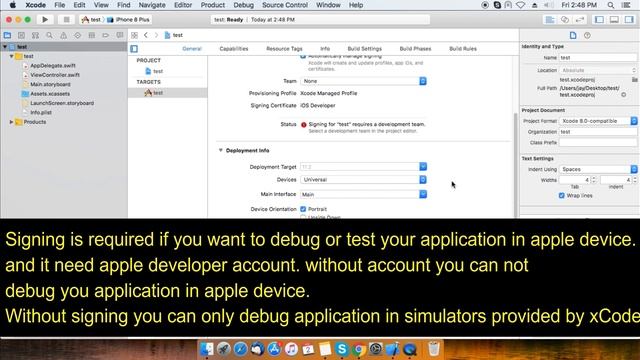Open the Report navigator
640x360 pixels.
120,36
